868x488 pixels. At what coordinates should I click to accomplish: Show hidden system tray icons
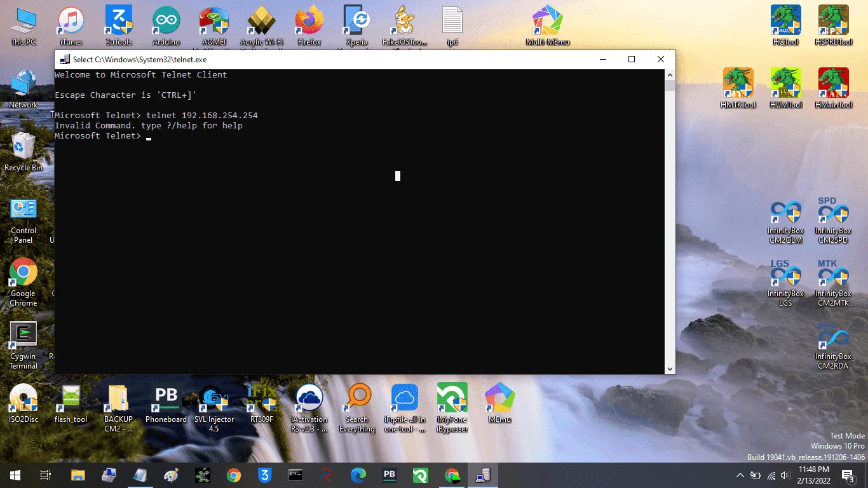740,475
